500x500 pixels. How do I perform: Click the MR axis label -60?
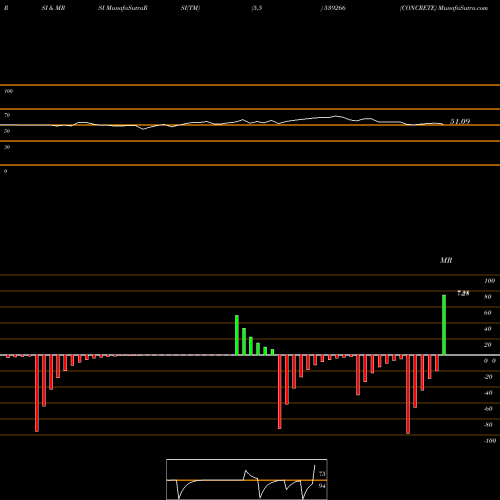pyautogui.click(x=488, y=409)
